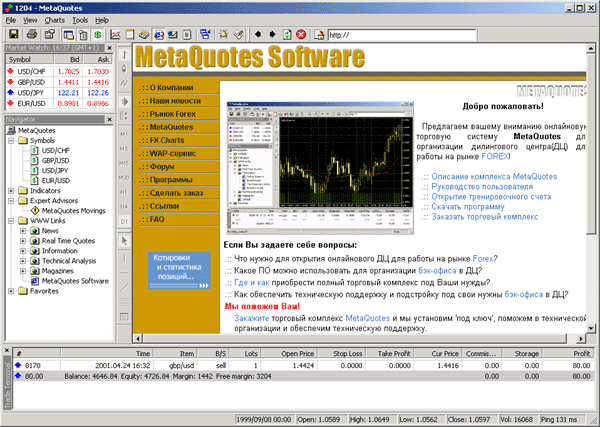Click the red Stop loading icon
This screenshot has width=600, height=427.
click(x=302, y=35)
